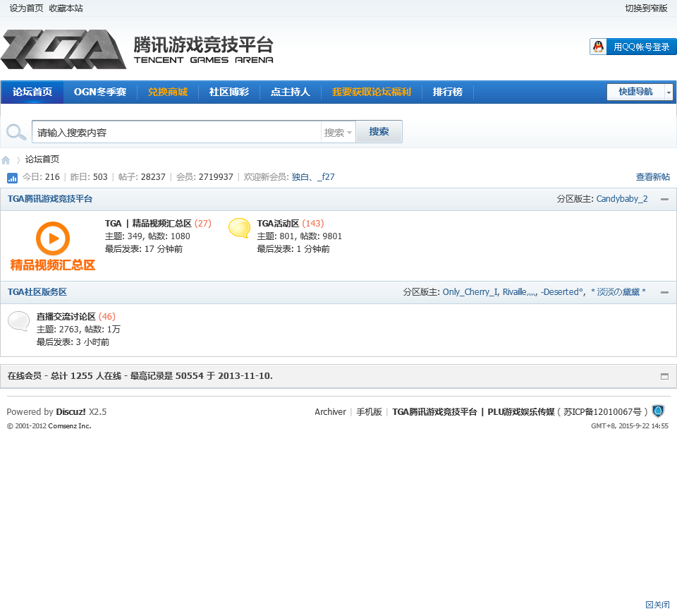Image resolution: width=677 pixels, height=616 pixels.
Task: Open the 排行榜 menu item
Action: tap(448, 92)
